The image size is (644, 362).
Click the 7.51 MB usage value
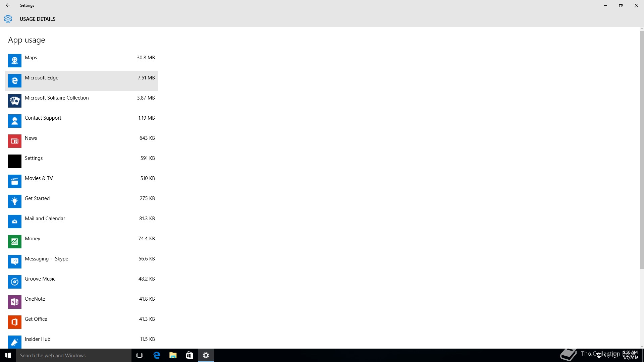(146, 78)
